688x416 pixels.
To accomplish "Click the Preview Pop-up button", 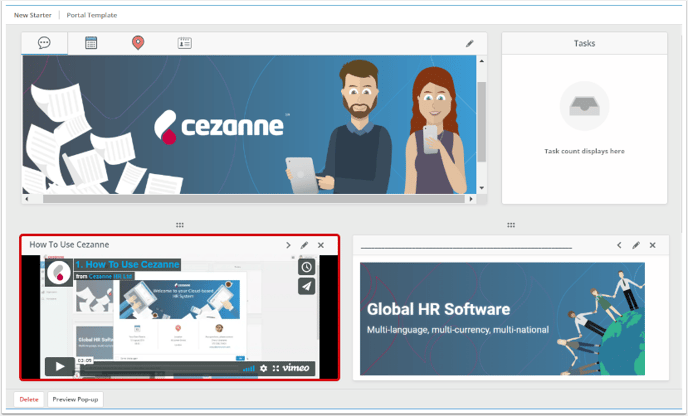I will 75,399.
